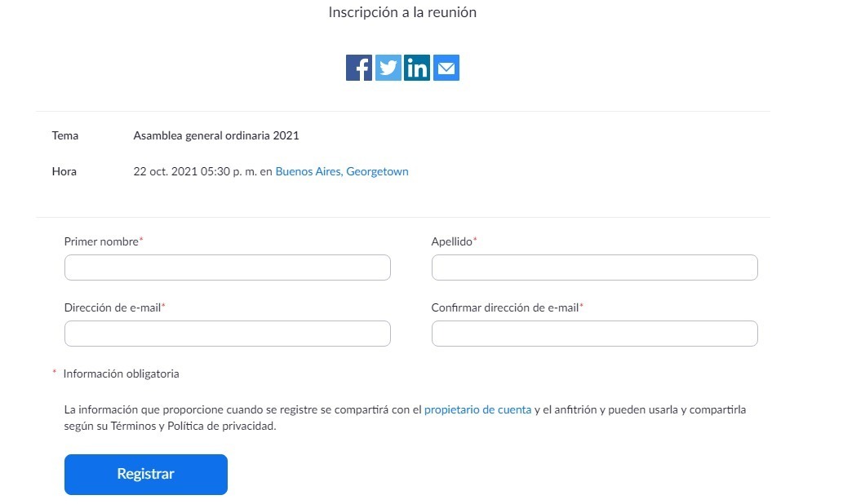Share the meeting on Facebook
843x504 pixels.
click(x=358, y=68)
